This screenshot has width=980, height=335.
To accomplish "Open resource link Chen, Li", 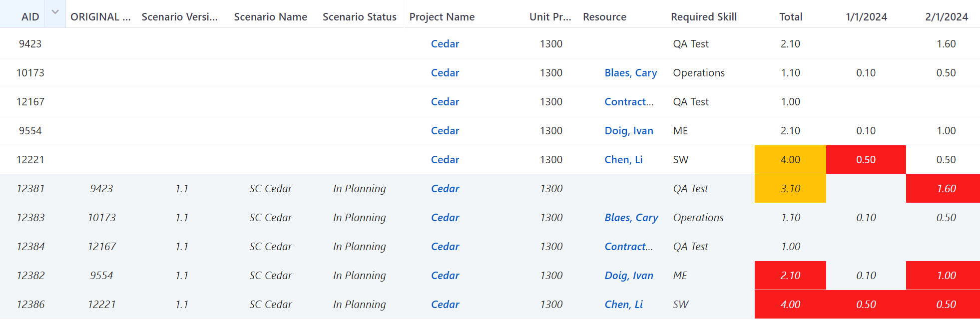I will click(x=623, y=159).
